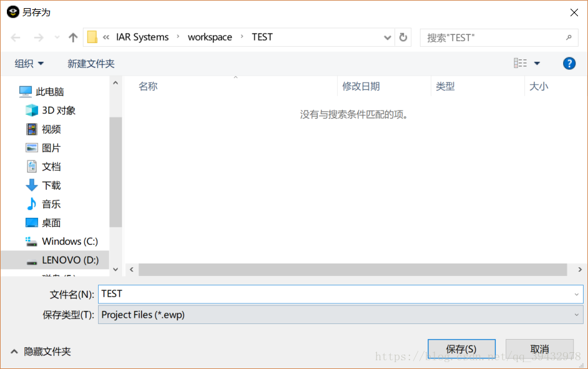Open the help question mark icon

(569, 62)
